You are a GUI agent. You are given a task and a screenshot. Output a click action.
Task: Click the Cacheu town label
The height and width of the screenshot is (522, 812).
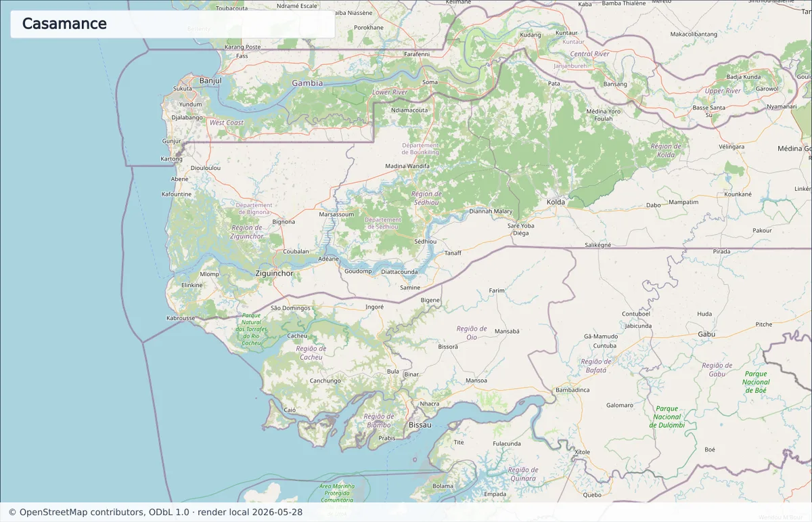pos(298,336)
